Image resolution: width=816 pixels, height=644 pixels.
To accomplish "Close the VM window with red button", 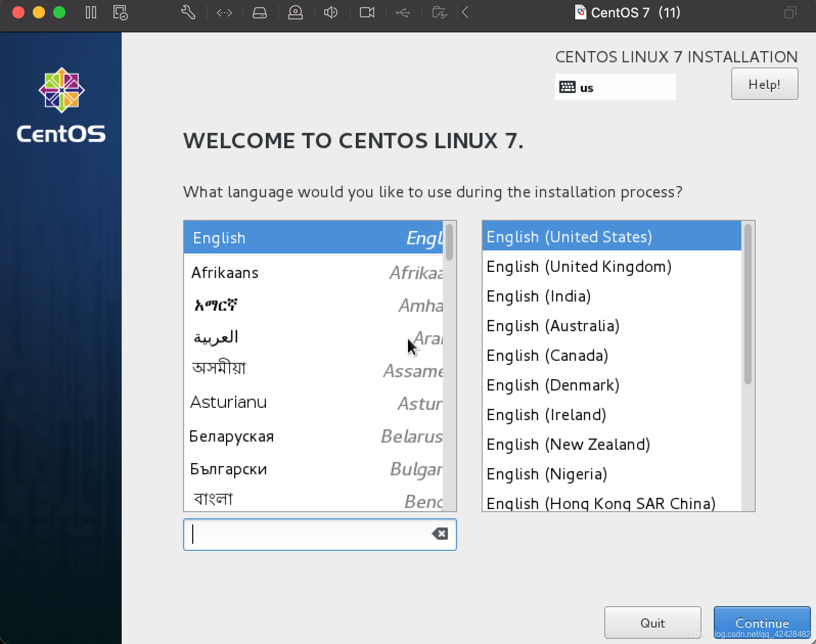I will 18,12.
